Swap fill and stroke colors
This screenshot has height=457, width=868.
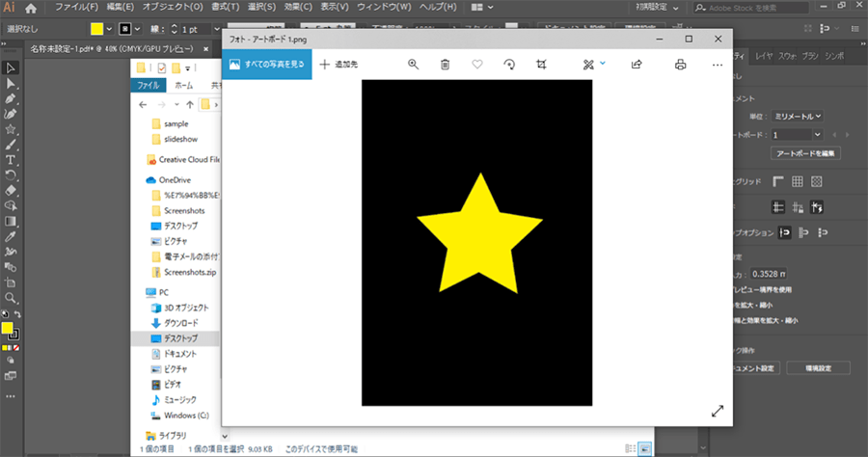(16, 315)
